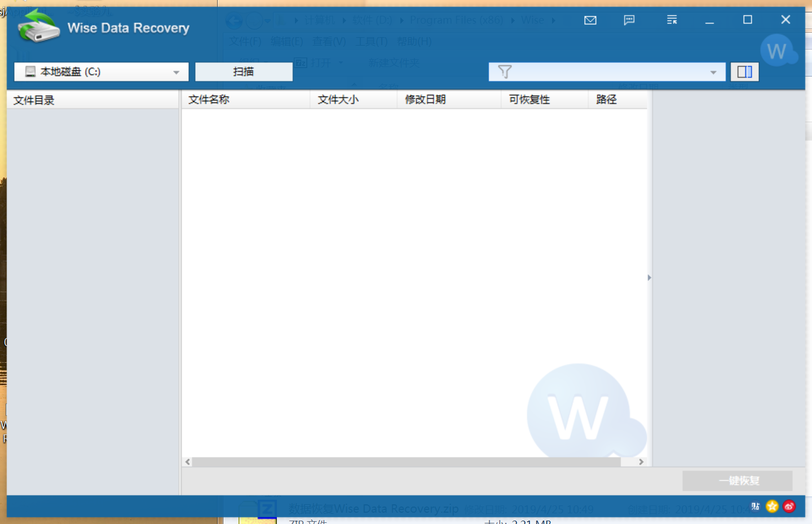Click the funnel filter icon
812x524 pixels.
(505, 72)
